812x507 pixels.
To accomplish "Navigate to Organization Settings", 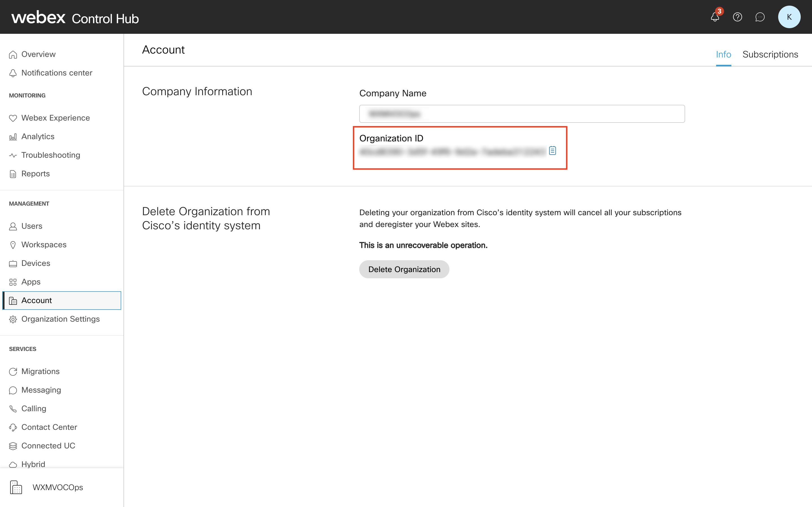I will 60,319.
